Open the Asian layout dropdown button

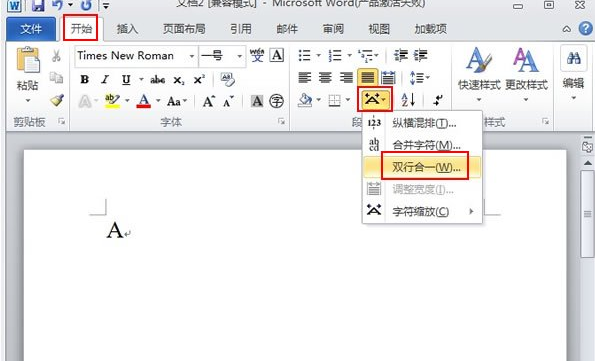click(x=375, y=99)
